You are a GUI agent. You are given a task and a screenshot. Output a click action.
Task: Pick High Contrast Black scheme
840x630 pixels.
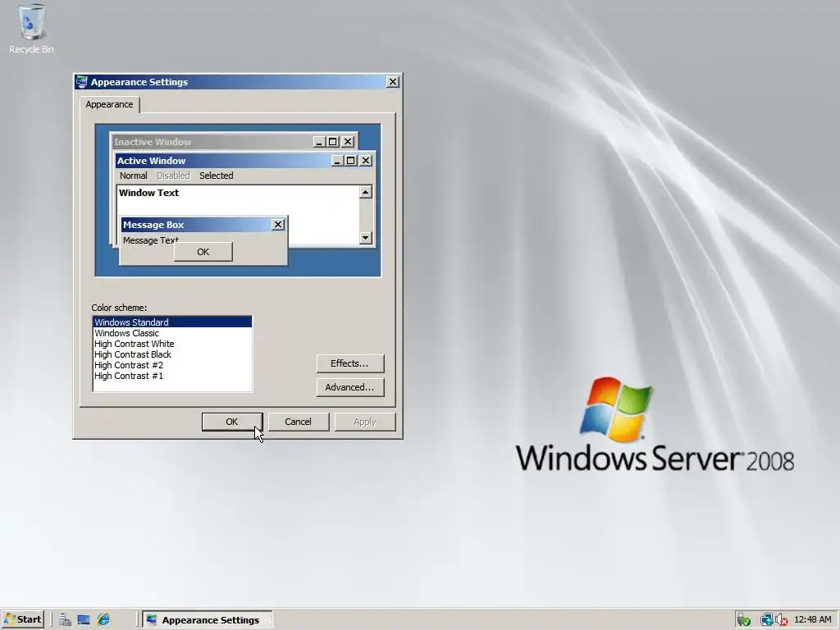pos(172,354)
